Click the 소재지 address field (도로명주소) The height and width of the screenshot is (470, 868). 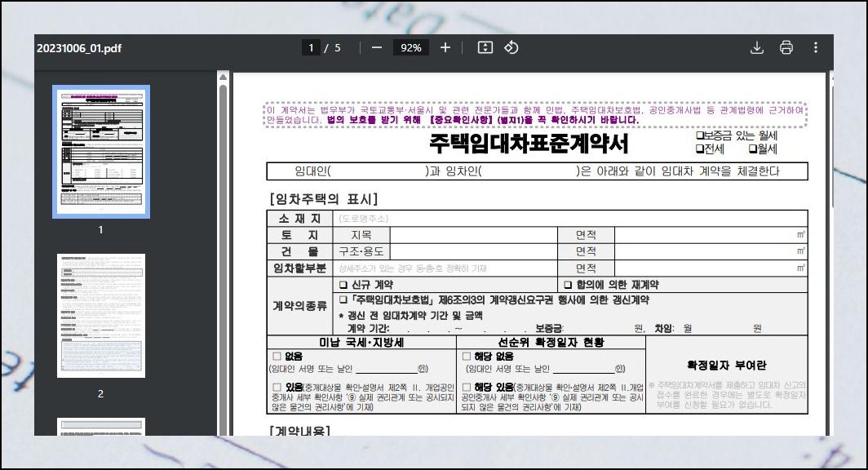click(x=570, y=218)
